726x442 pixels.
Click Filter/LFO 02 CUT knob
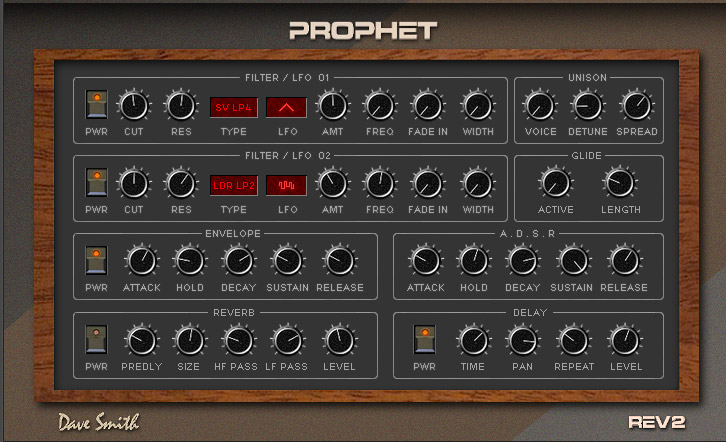point(134,183)
